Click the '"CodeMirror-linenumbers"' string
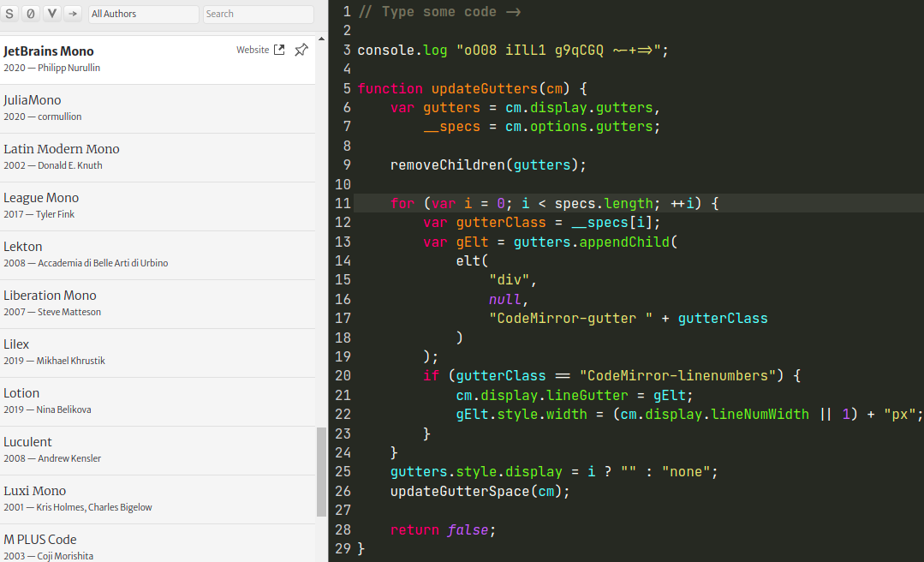Viewport: 924px width, 562px height. [x=677, y=375]
